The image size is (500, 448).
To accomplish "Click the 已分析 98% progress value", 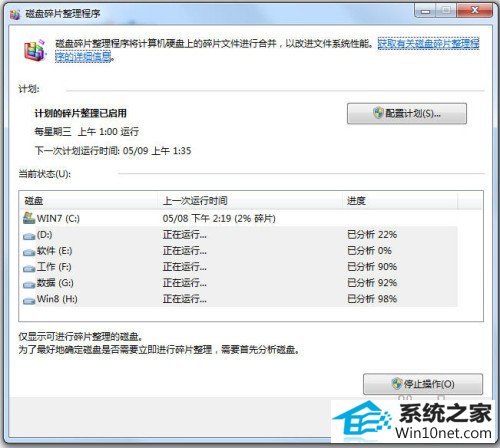I will (x=372, y=299).
